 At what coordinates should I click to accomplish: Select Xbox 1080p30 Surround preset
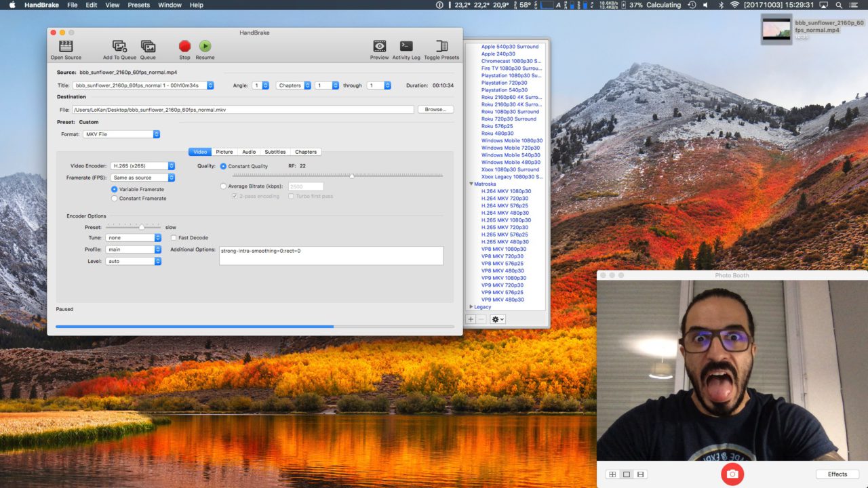(x=510, y=169)
